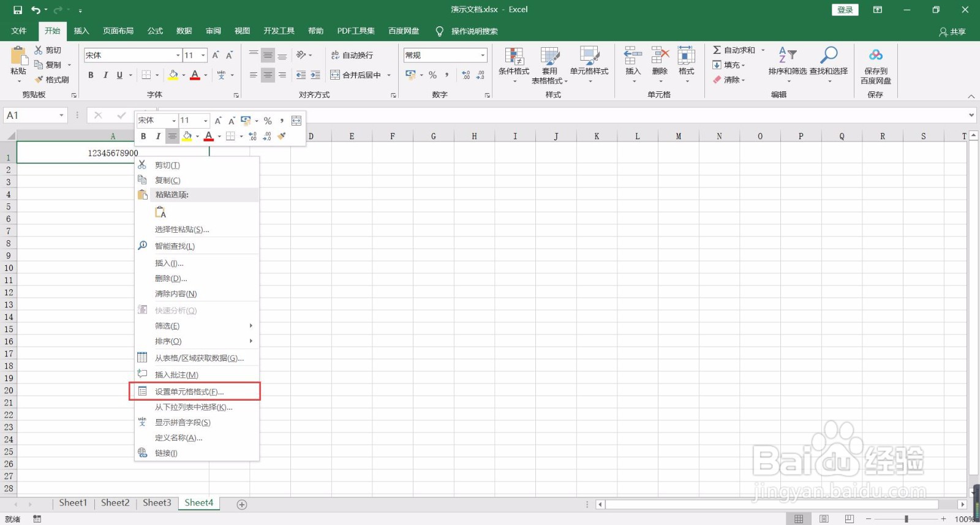Click the Format cells icon in ribbon
Image resolution: width=980 pixels, height=525 pixels.
pos(686,55)
